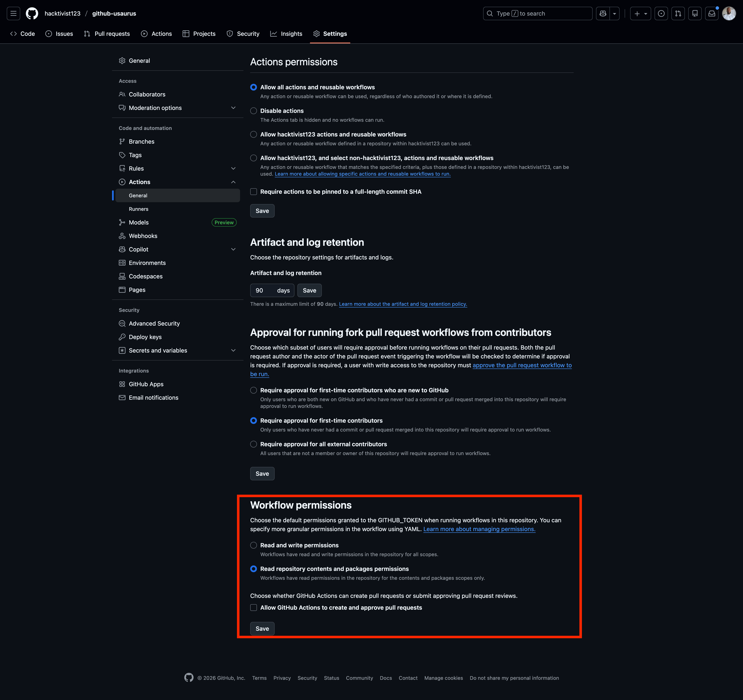The image size is (743, 700).
Task: Save the Workflow permissions section
Action: tap(262, 629)
